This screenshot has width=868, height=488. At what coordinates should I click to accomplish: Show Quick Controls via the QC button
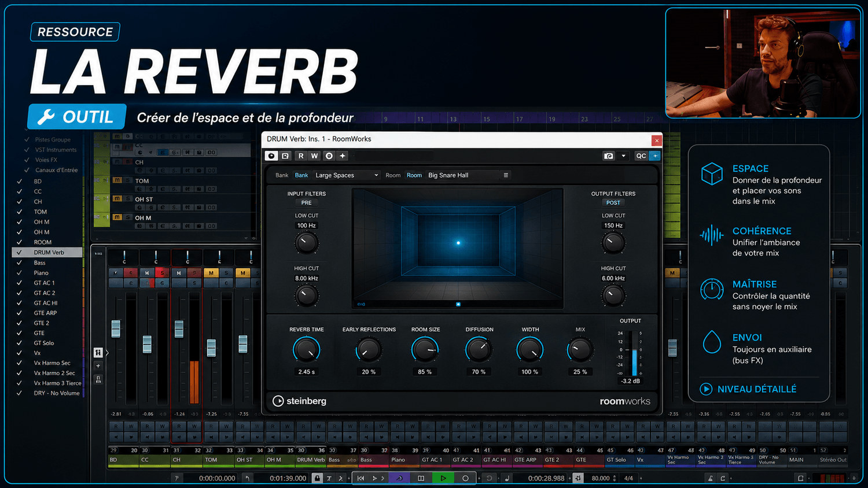[x=641, y=156]
